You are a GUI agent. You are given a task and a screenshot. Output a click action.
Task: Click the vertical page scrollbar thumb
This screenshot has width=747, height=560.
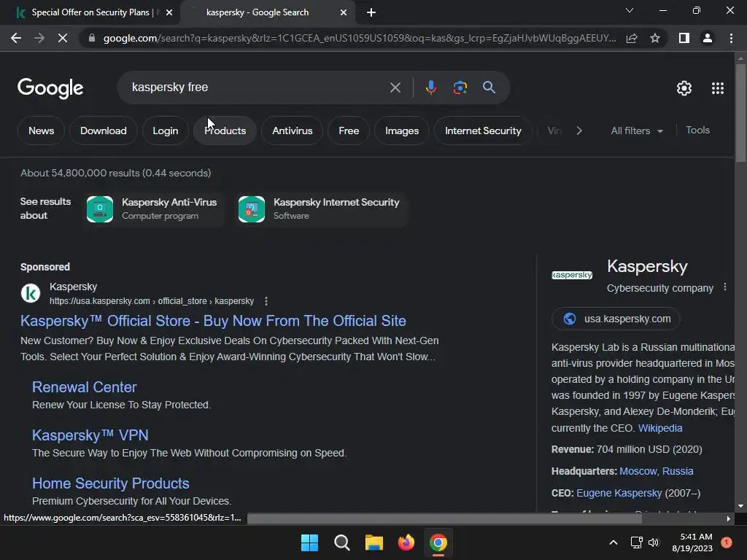coord(740,113)
